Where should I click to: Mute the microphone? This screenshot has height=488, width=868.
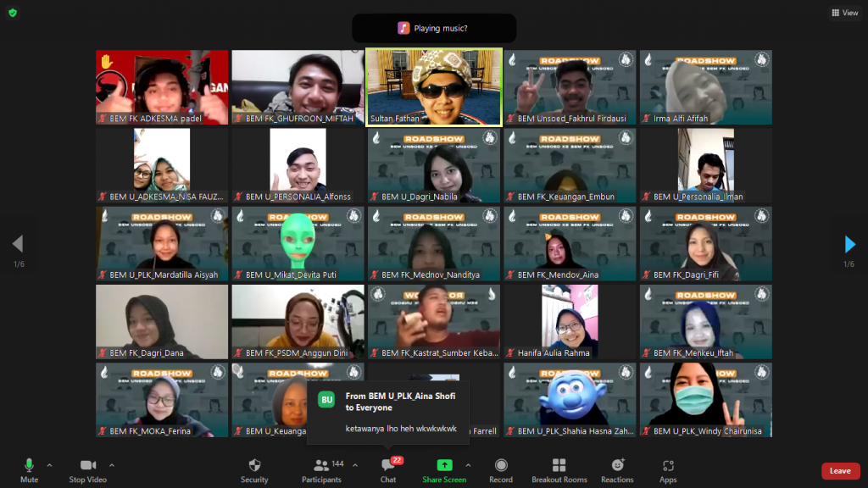click(29, 466)
